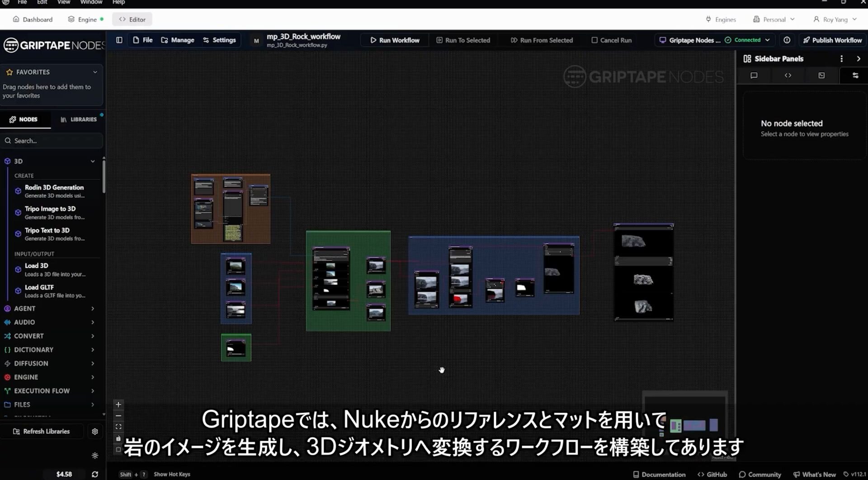Zoom out of the canvas

[118, 416]
